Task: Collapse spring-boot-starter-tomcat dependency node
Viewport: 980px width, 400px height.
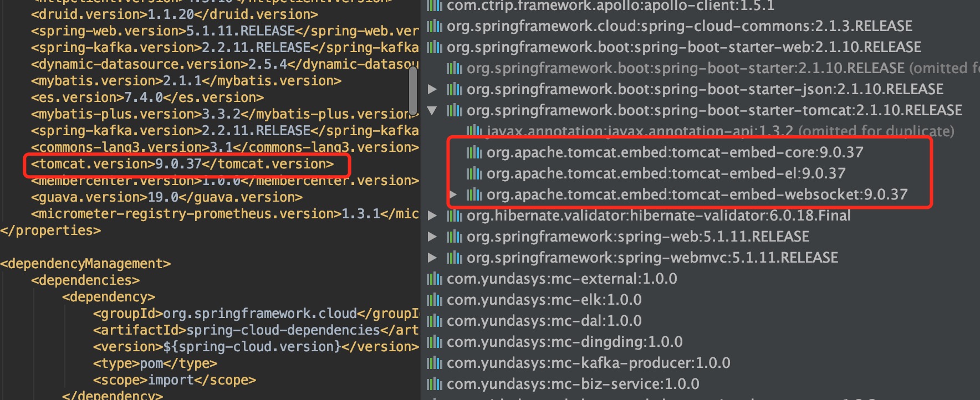Action: coord(432,110)
